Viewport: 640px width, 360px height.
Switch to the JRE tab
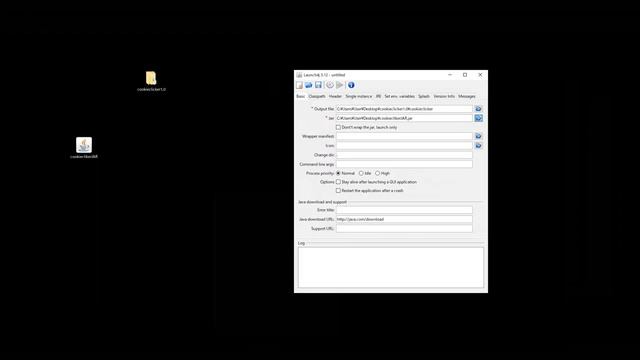click(x=378, y=96)
